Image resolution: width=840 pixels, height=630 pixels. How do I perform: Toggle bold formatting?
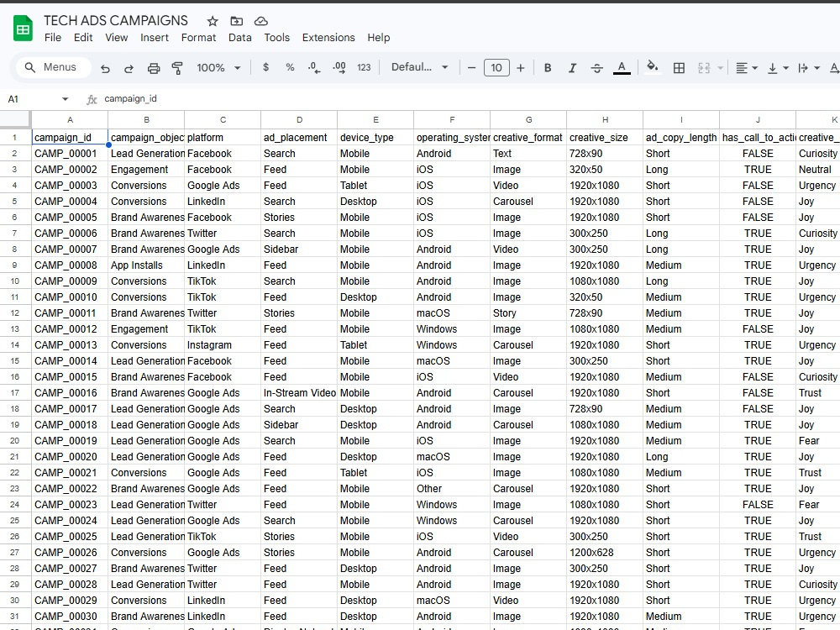[x=548, y=68]
